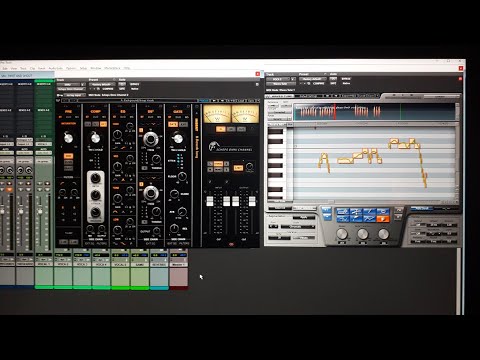Toggle the orange GATE mode button
This screenshot has width=480, height=360.
click(173, 124)
